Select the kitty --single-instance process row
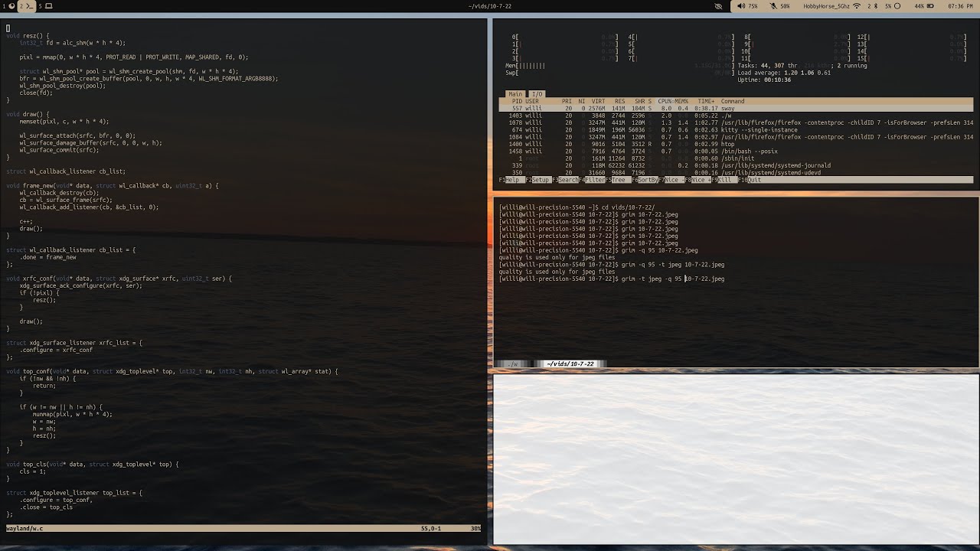This screenshot has height=551, width=980. 736,130
